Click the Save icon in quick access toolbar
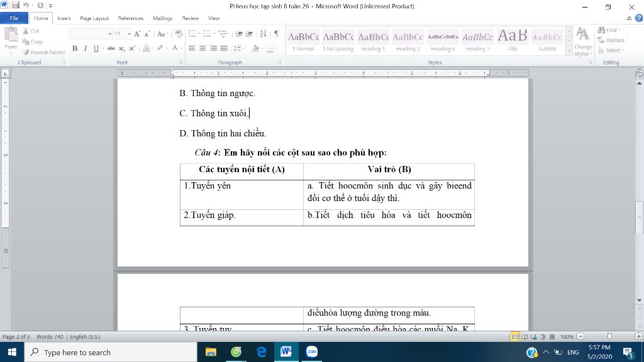 tap(16, 5)
